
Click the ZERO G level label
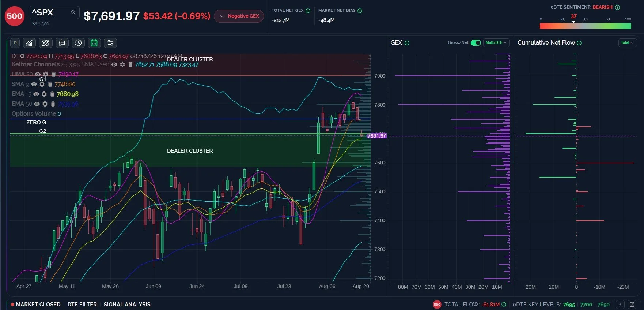[x=36, y=122]
